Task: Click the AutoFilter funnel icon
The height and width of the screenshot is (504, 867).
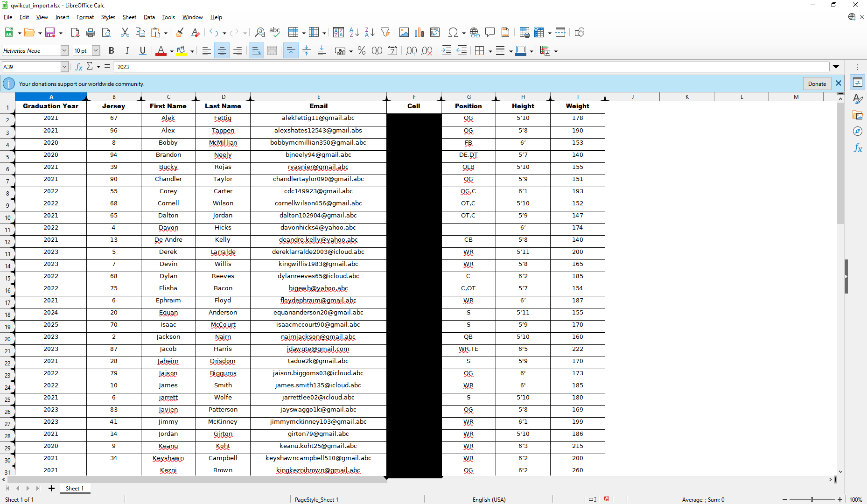Action: pyautogui.click(x=385, y=32)
